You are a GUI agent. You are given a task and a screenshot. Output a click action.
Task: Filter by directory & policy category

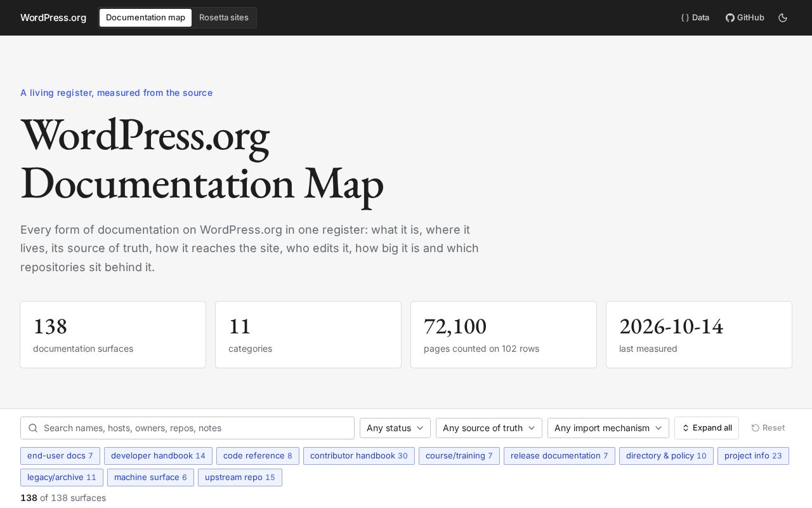[x=666, y=456]
